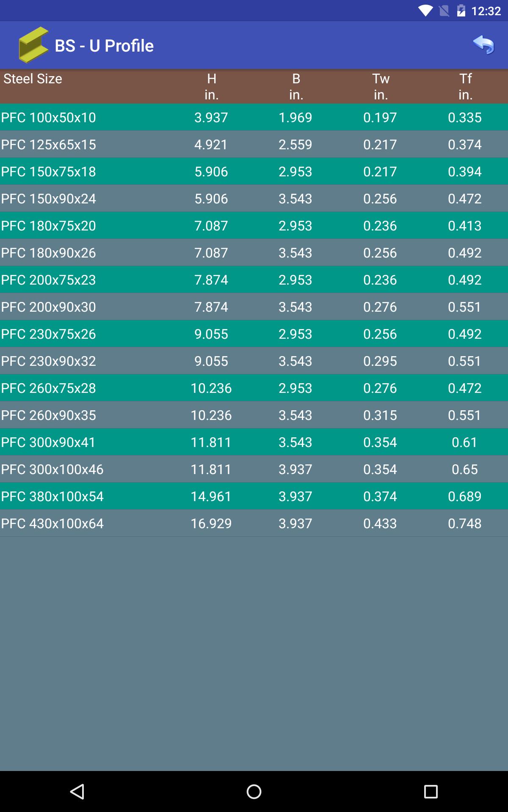The image size is (508, 812).
Task: Tap Tw value 0.295
Action: 380,361
